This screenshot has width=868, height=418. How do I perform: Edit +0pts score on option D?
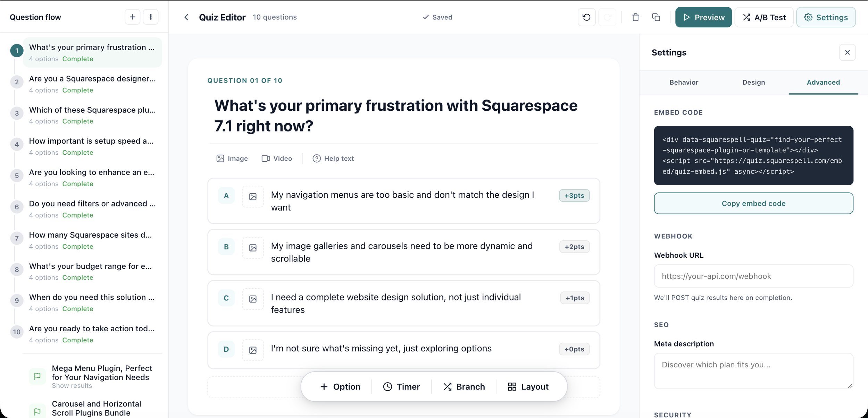pos(574,349)
